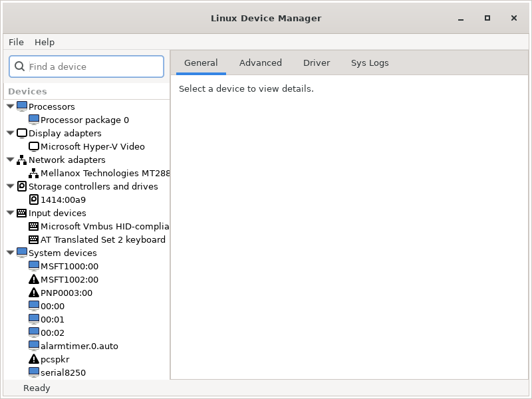Screen dimensions: 532x399
Task: Click the warning icon beside PNP0003:00
Action: (34, 293)
